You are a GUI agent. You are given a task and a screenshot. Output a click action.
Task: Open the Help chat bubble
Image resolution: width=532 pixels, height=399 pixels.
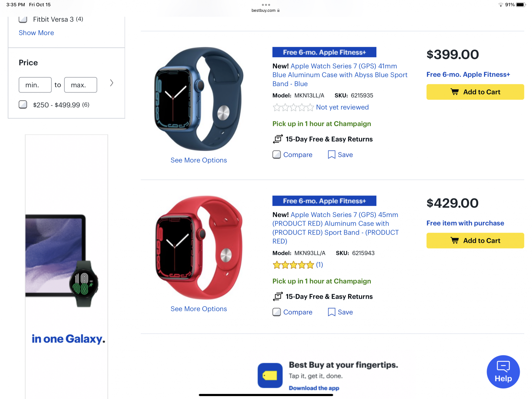(x=503, y=372)
